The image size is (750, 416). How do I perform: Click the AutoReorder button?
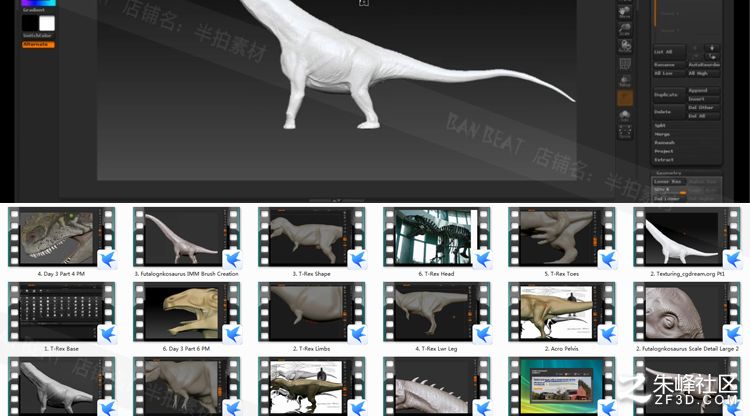coord(704,65)
